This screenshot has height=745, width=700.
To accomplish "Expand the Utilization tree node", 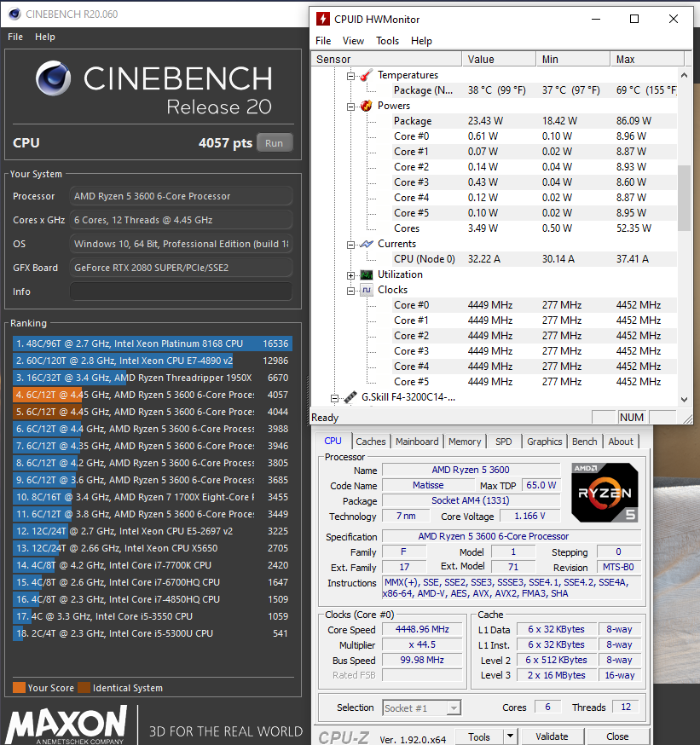I will coord(350,274).
